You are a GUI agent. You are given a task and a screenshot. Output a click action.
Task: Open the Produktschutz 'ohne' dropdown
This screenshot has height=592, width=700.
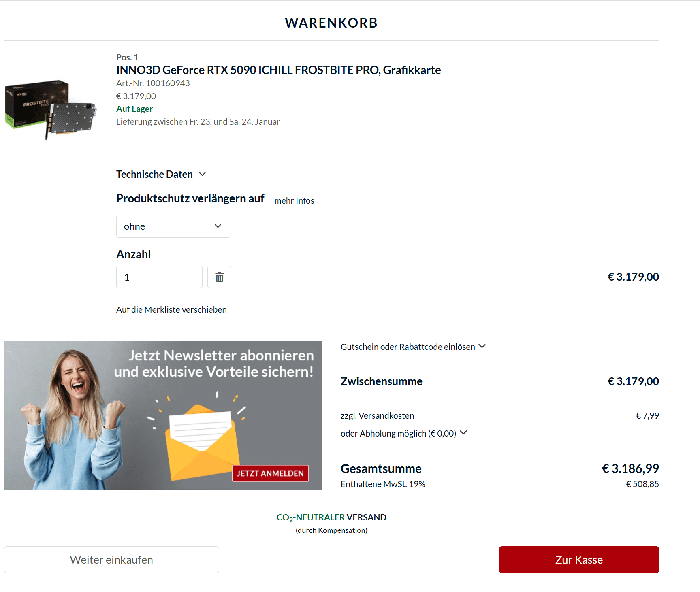pyautogui.click(x=173, y=226)
